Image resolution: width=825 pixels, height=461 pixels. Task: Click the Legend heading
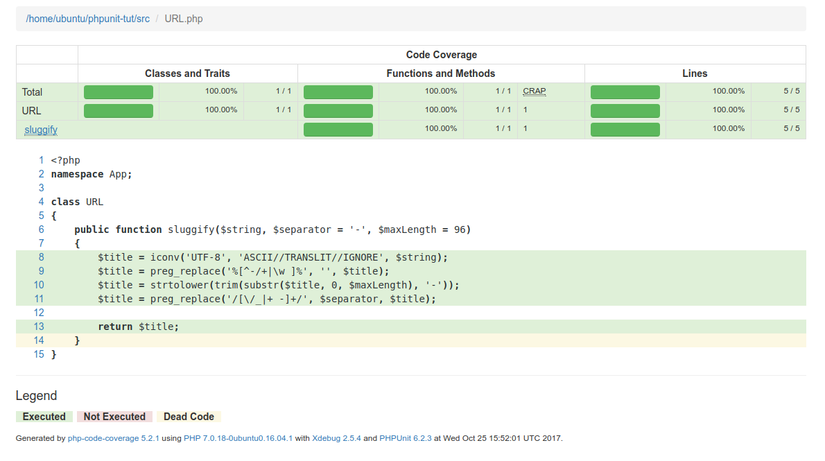click(36, 396)
